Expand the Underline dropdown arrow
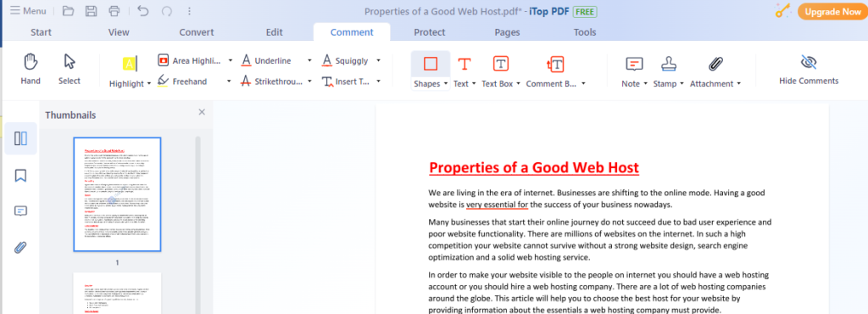The image size is (868, 314). coord(309,60)
